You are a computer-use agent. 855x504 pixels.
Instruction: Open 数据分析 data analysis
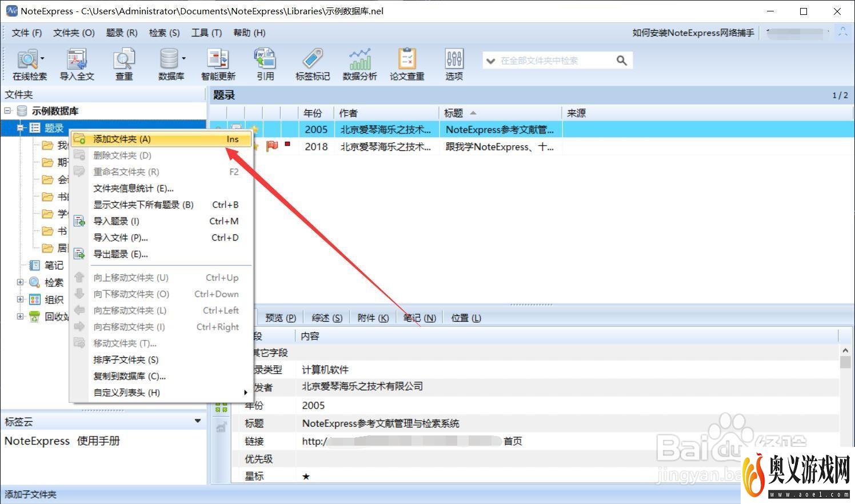(x=359, y=64)
